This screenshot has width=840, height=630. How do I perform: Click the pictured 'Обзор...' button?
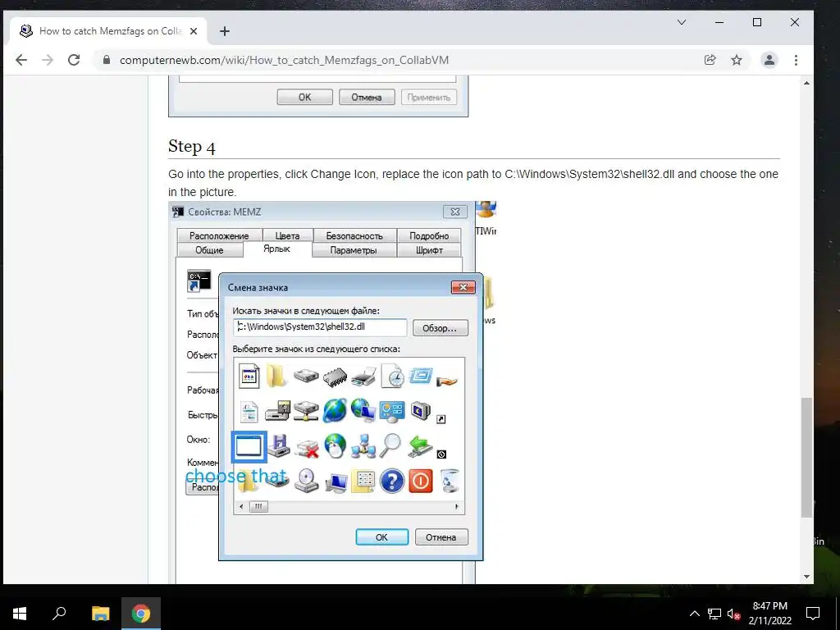[440, 328]
